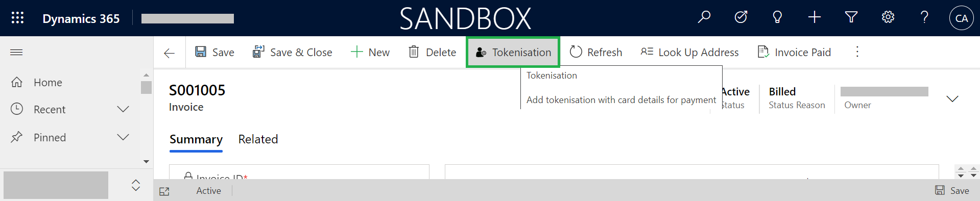
Task: Click Save & Close command
Action: pyautogui.click(x=292, y=52)
